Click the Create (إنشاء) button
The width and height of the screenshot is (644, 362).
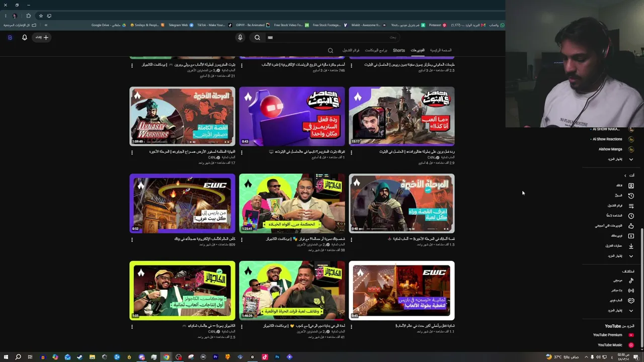pos(42,37)
